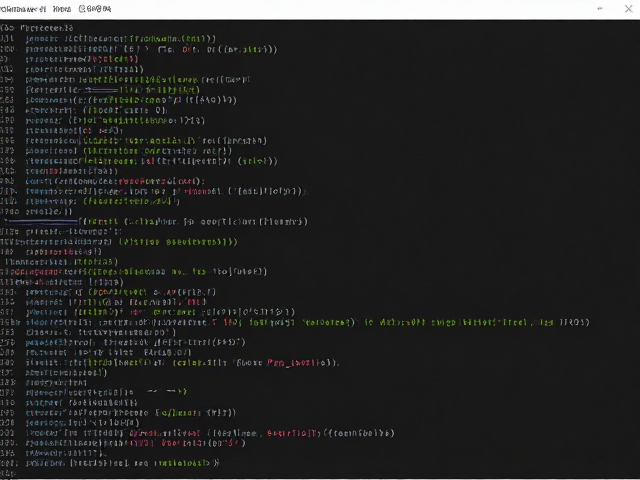Close the window with the X button
640x480 pixels.
click(x=628, y=9)
